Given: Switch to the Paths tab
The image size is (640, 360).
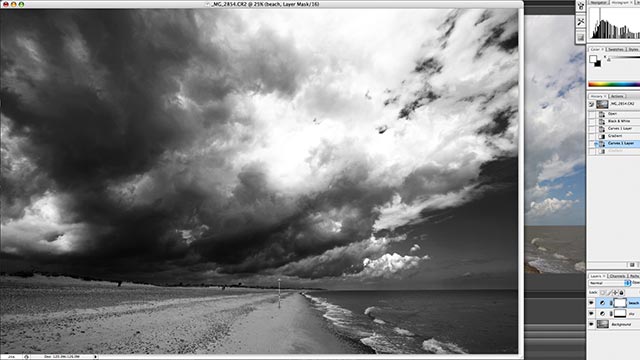Looking at the screenshot, I should coord(634,276).
